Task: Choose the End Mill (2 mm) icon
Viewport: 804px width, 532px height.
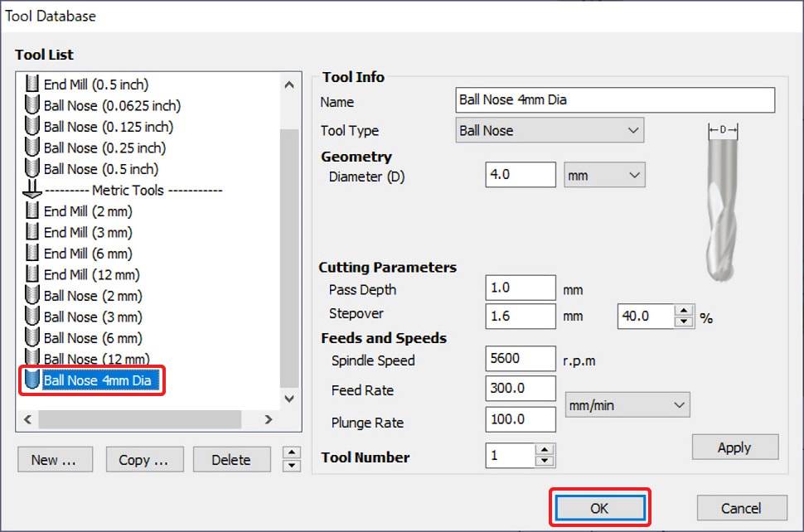Action: [32, 211]
